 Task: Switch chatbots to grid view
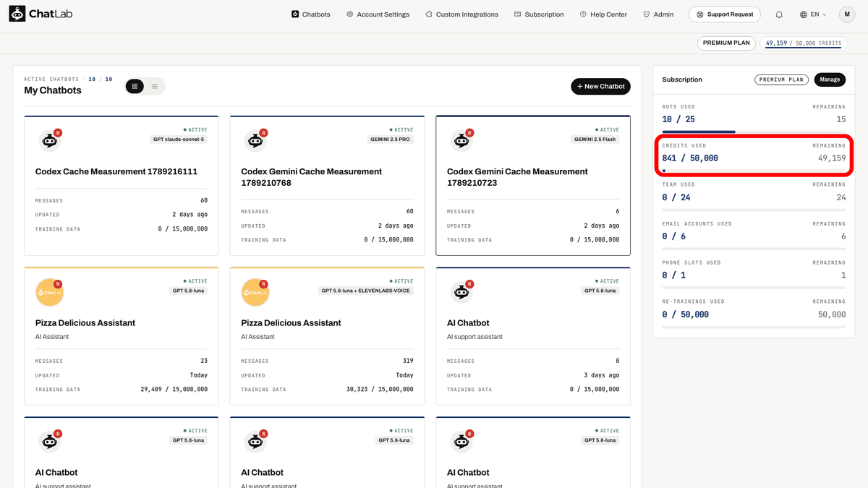135,87
